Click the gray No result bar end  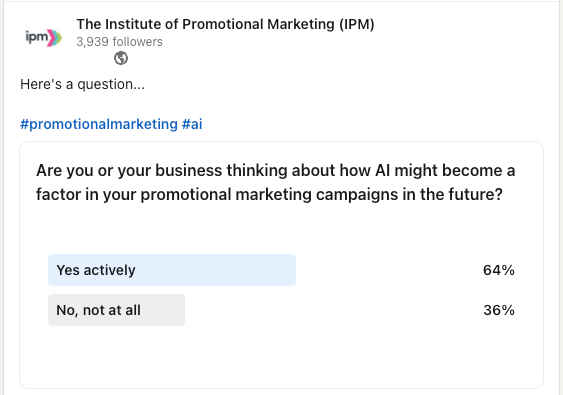point(178,310)
